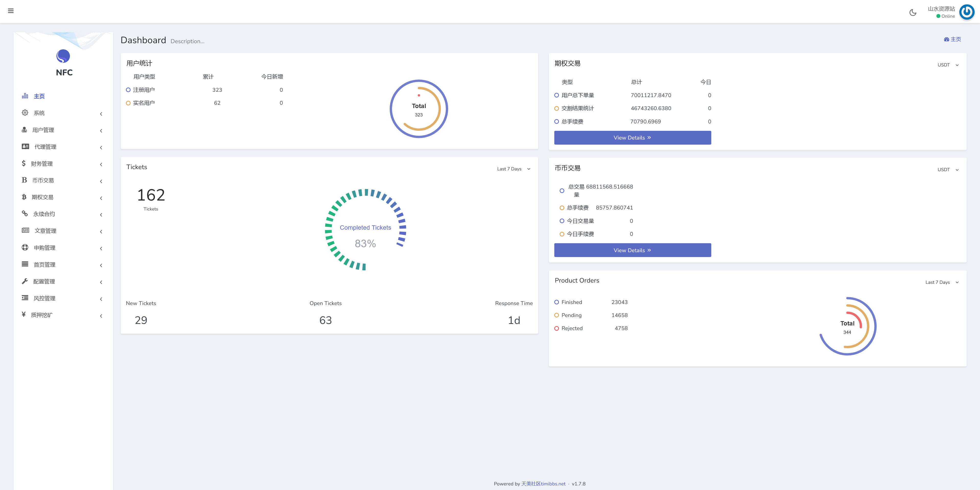The height and width of the screenshot is (490, 980).
Task: Click the bitcoin icon for 期权交易
Action: (x=24, y=197)
